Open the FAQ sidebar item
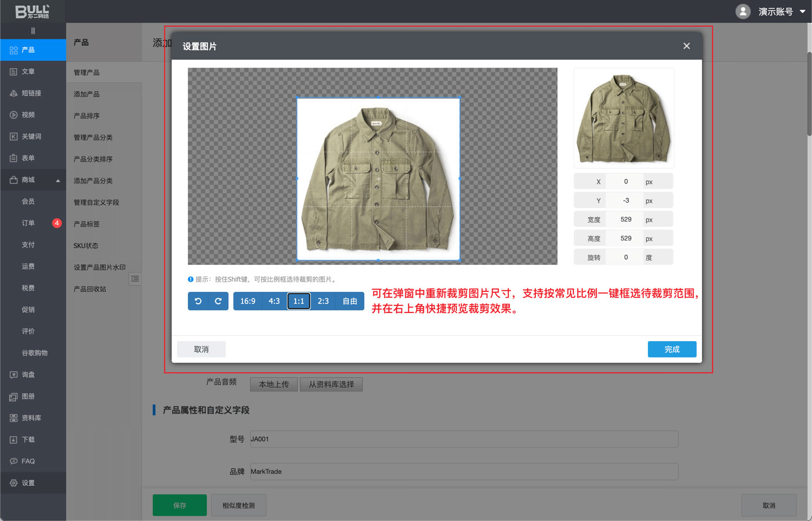 pos(28,461)
